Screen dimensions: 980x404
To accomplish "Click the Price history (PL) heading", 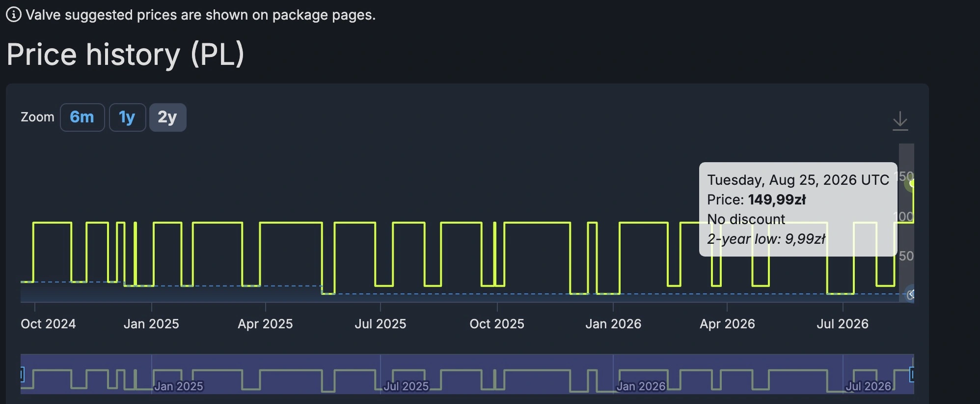I will click(125, 54).
